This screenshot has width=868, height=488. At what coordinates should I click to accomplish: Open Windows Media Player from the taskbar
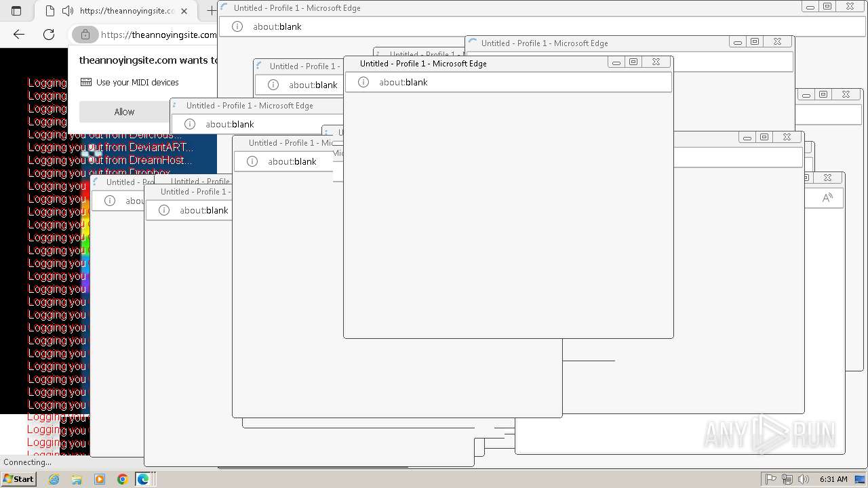pos(100,479)
